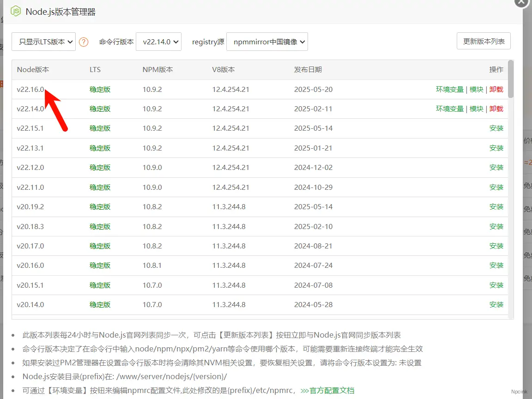This screenshot has height=399, width=532.
Task: Install Node.js version v22.13.1
Action: pos(496,148)
